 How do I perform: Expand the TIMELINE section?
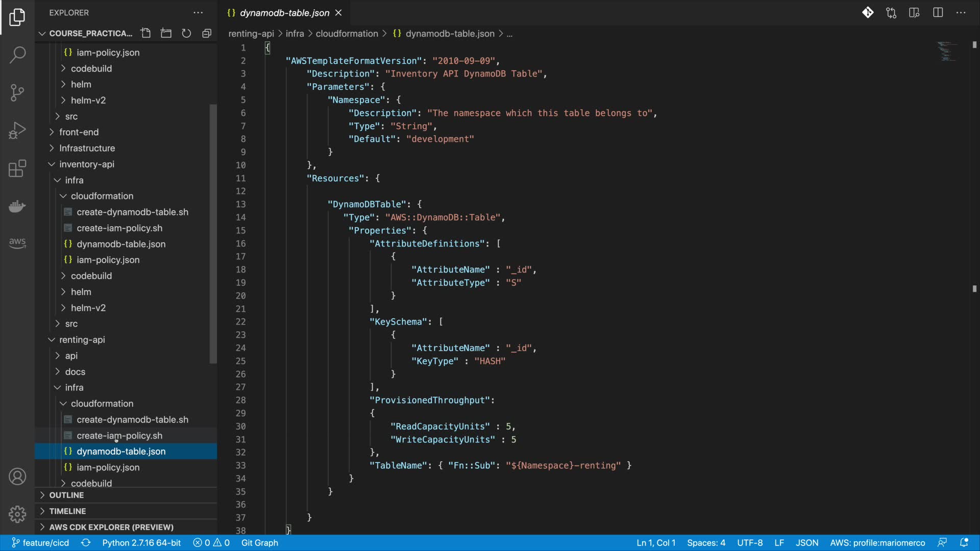[x=67, y=511]
